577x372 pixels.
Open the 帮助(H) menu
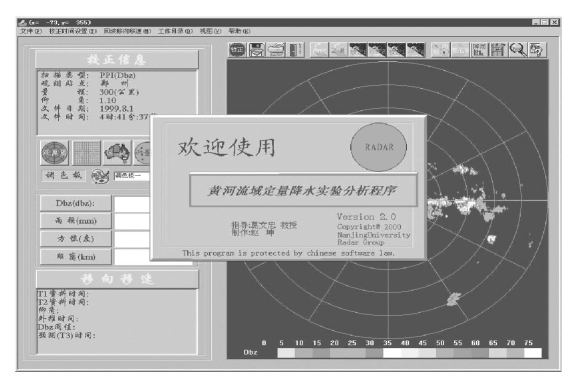pos(239,31)
